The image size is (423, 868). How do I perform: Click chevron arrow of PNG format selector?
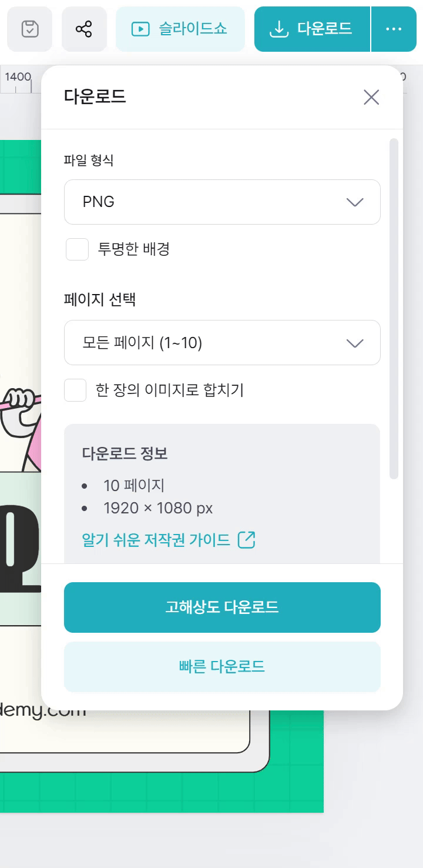pyautogui.click(x=355, y=202)
